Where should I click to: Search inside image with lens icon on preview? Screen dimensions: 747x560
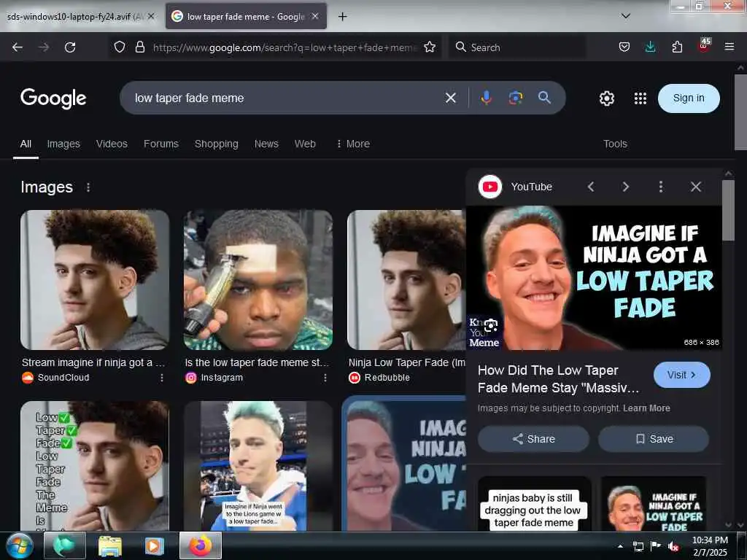point(491,325)
